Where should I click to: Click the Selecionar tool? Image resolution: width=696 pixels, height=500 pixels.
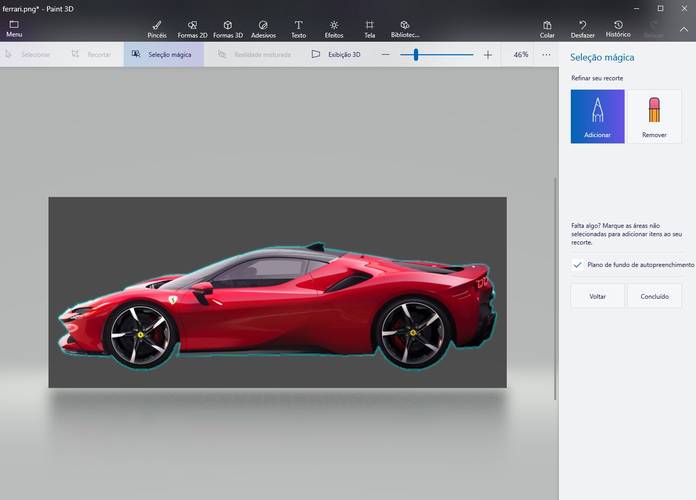click(x=28, y=54)
